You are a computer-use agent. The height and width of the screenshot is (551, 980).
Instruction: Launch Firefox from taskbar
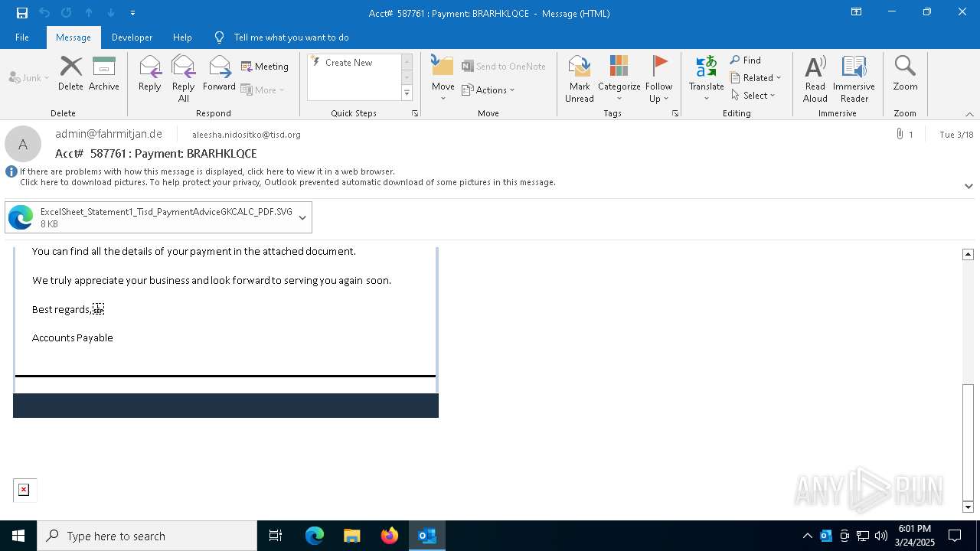tap(389, 536)
